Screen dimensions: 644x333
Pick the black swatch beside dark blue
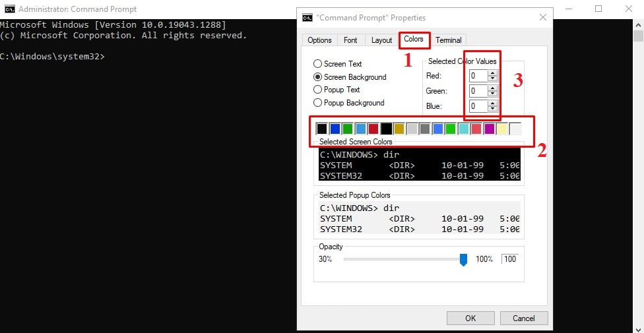pyautogui.click(x=322, y=129)
